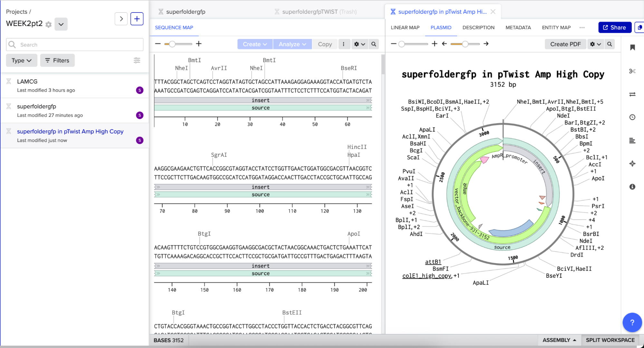The image size is (644, 348).
Task: Switch to the LINEAR MAP tab
Action: pos(405,28)
